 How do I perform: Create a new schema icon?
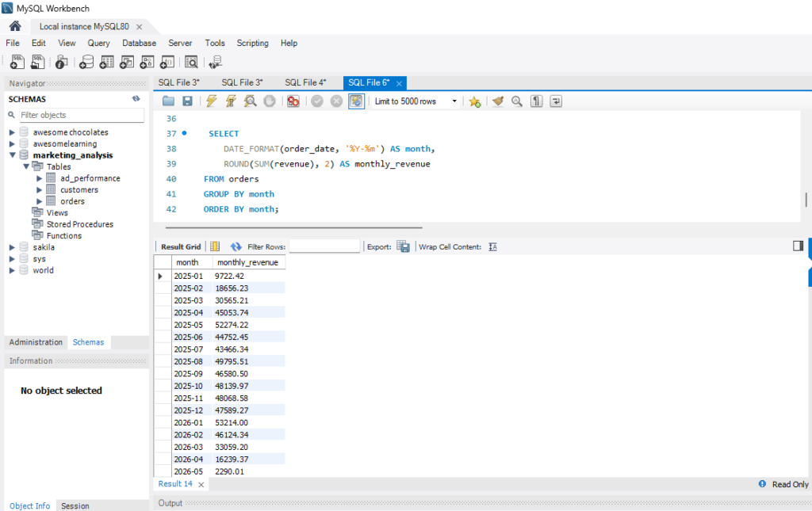pos(86,62)
